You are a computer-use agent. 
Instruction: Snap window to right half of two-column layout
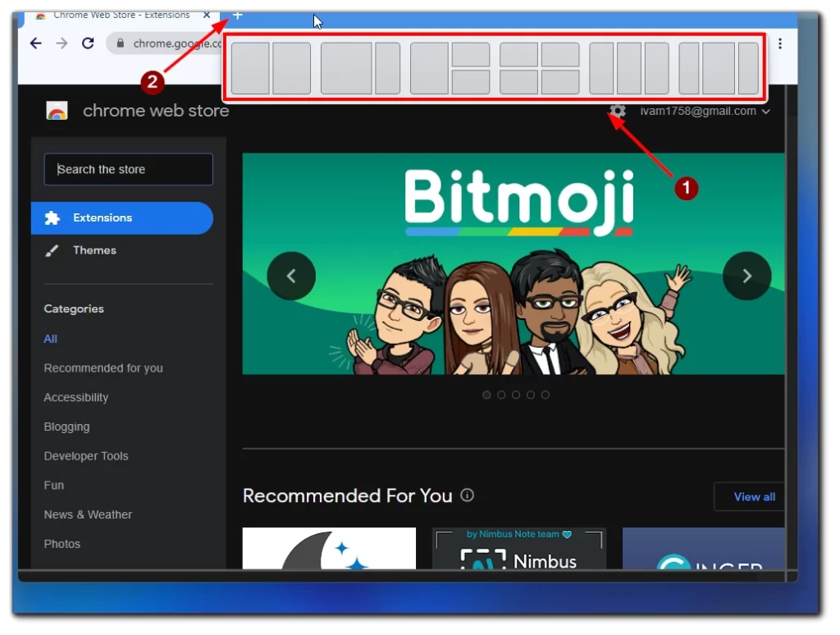click(292, 68)
